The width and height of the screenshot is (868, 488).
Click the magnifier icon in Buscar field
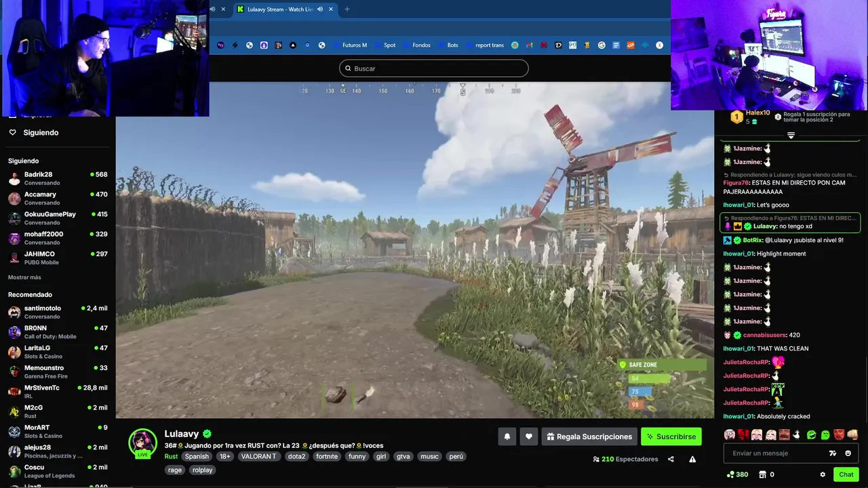point(348,68)
